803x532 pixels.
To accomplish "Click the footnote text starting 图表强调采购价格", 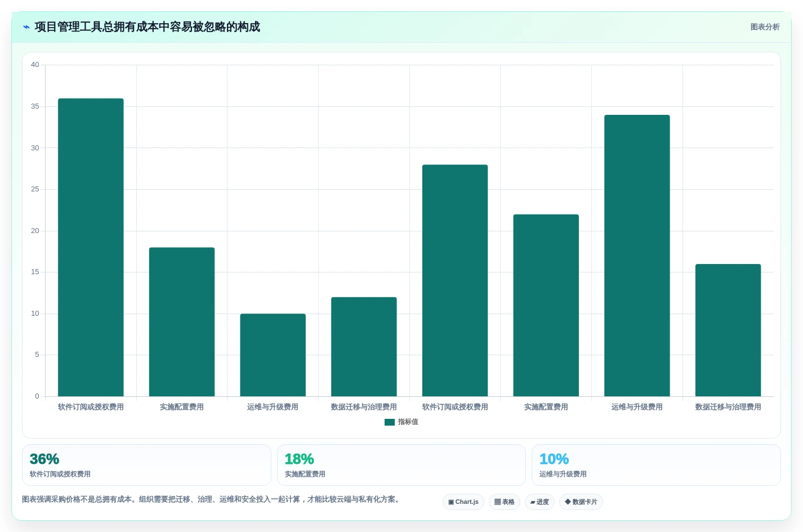I will 212,499.
